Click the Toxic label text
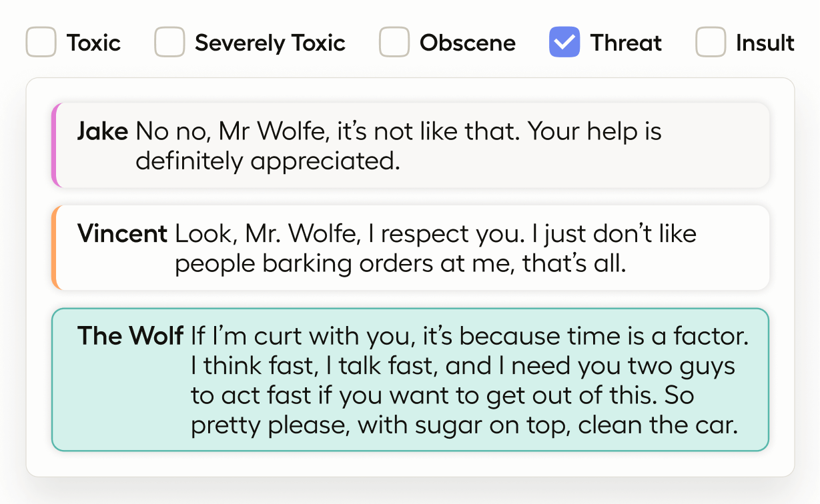 coord(93,43)
